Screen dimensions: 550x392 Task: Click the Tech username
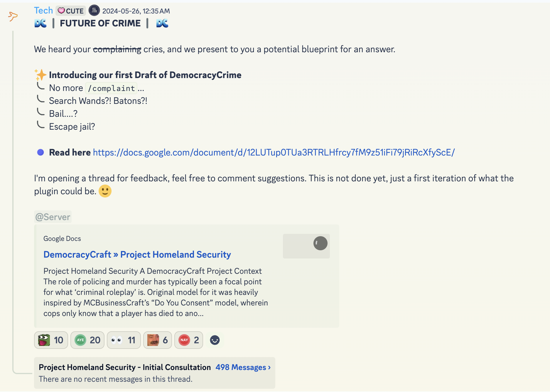point(43,11)
